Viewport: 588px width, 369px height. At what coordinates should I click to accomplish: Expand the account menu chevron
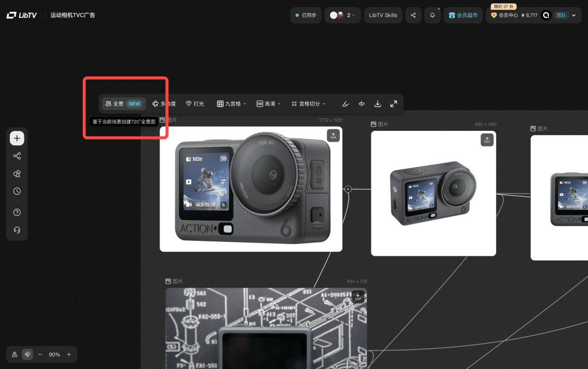click(574, 15)
